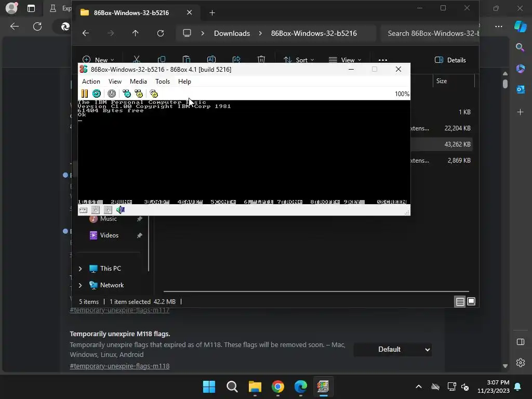Click the Edge sidebar search icon
Viewport: 532px width, 399px height.
click(520, 47)
